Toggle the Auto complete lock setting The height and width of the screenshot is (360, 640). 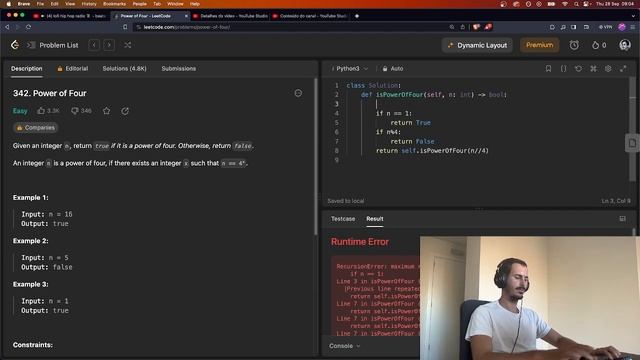click(393, 69)
